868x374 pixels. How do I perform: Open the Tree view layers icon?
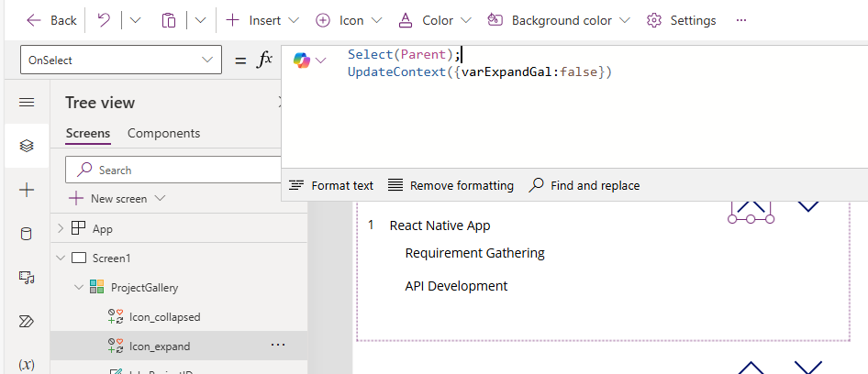point(27,146)
